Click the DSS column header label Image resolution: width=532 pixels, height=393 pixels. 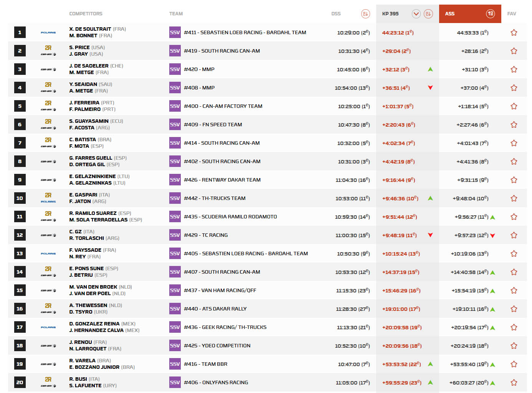[x=336, y=14]
